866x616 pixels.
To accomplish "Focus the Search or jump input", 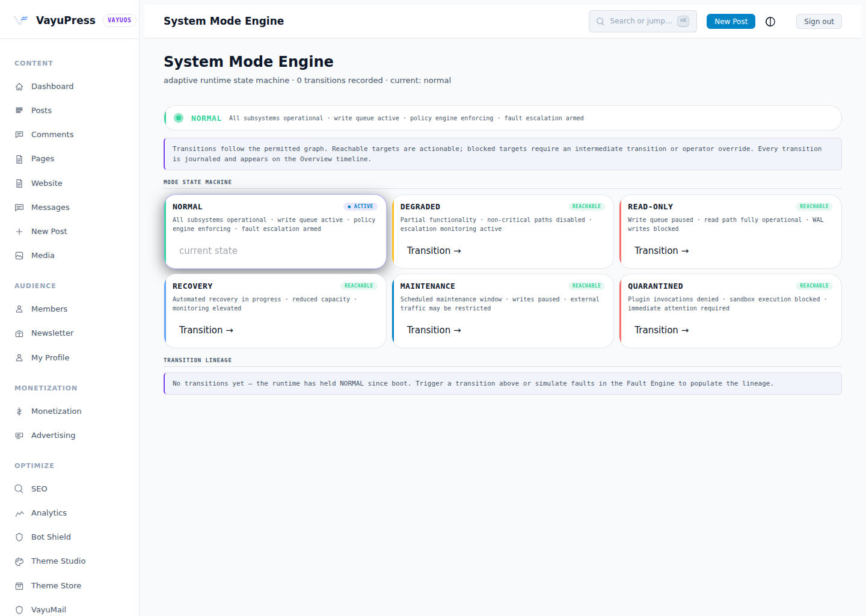I will [x=642, y=21].
